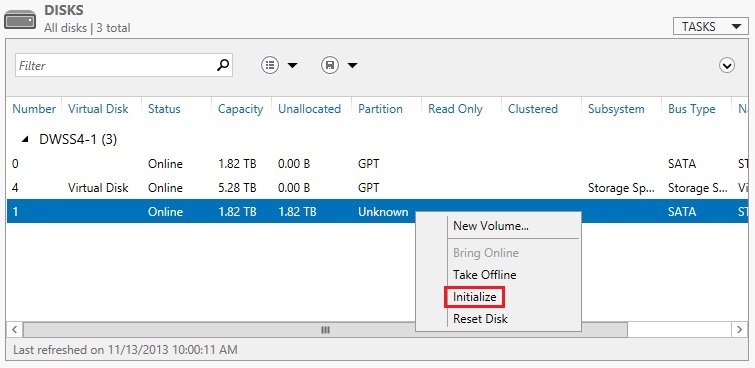Sort by the Virtual Disk column header
Image resolution: width=755 pixels, height=368 pixels.
[98, 109]
